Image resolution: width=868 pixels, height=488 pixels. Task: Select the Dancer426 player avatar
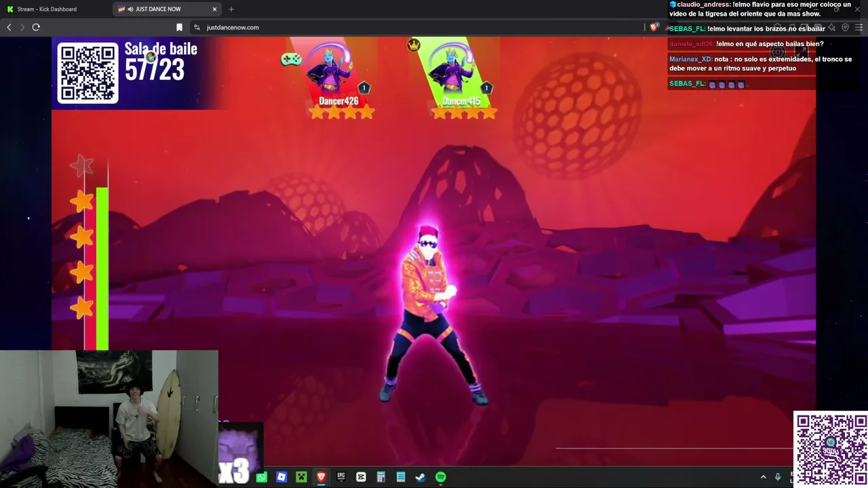pyautogui.click(x=330, y=68)
